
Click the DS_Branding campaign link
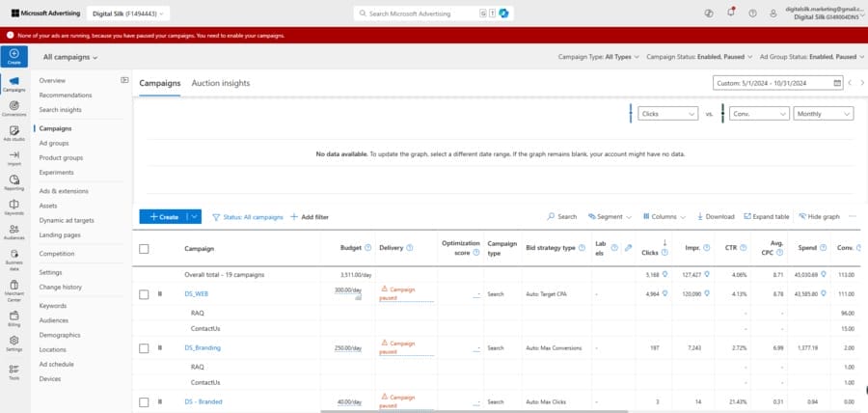[203, 347]
